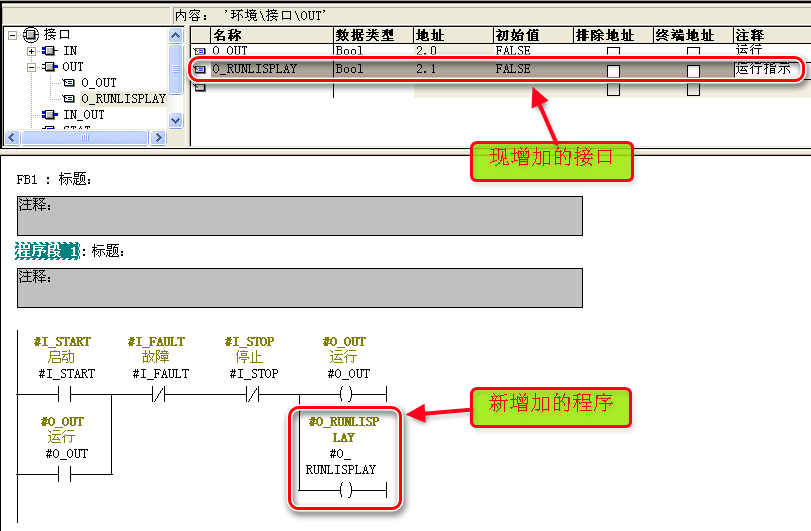This screenshot has width=811, height=531.
Task: Collapse the OUT interface node
Action: point(32,67)
